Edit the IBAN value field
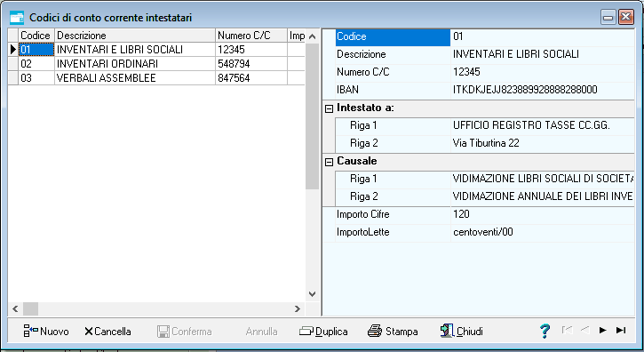Screen dimensions: 644x352 click(542, 90)
